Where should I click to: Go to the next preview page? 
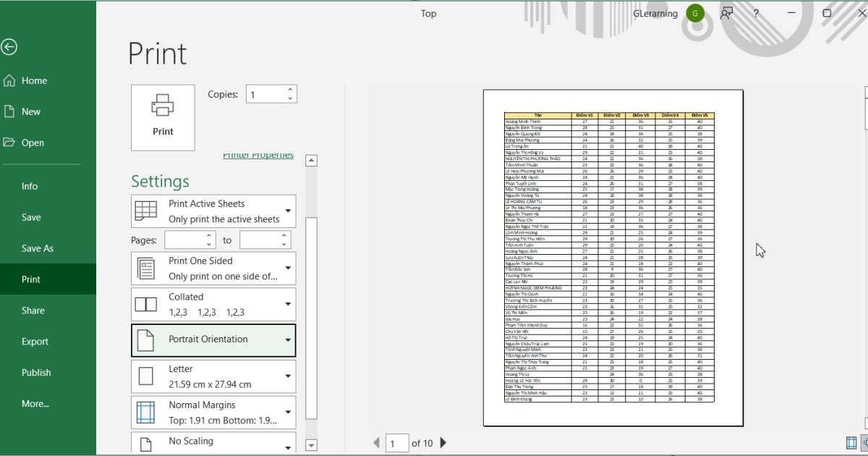click(443, 443)
